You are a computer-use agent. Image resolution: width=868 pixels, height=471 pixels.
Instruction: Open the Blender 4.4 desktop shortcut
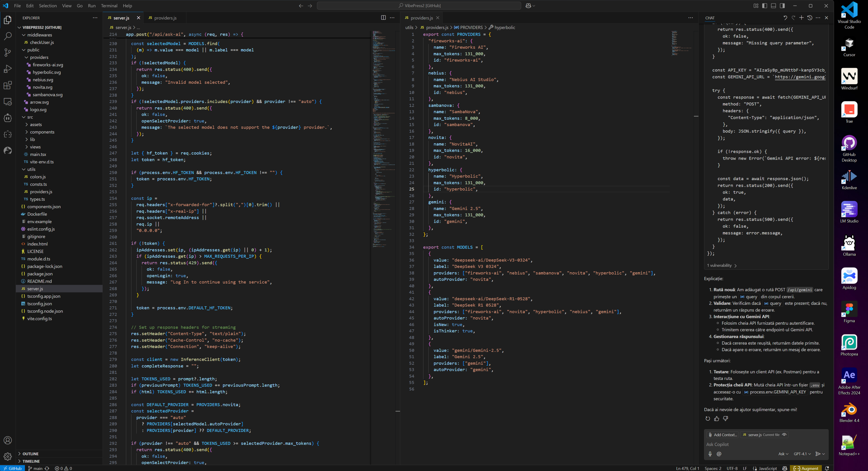pyautogui.click(x=849, y=412)
